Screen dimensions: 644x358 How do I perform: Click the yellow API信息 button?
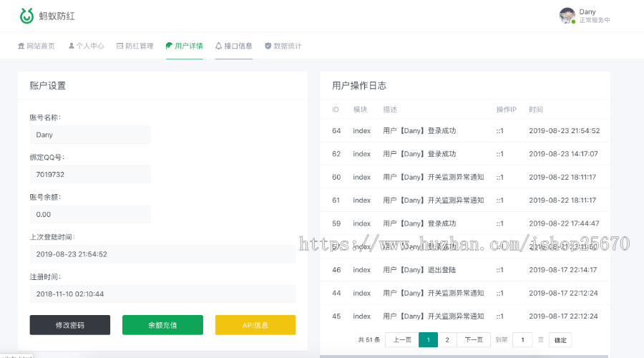tap(255, 325)
